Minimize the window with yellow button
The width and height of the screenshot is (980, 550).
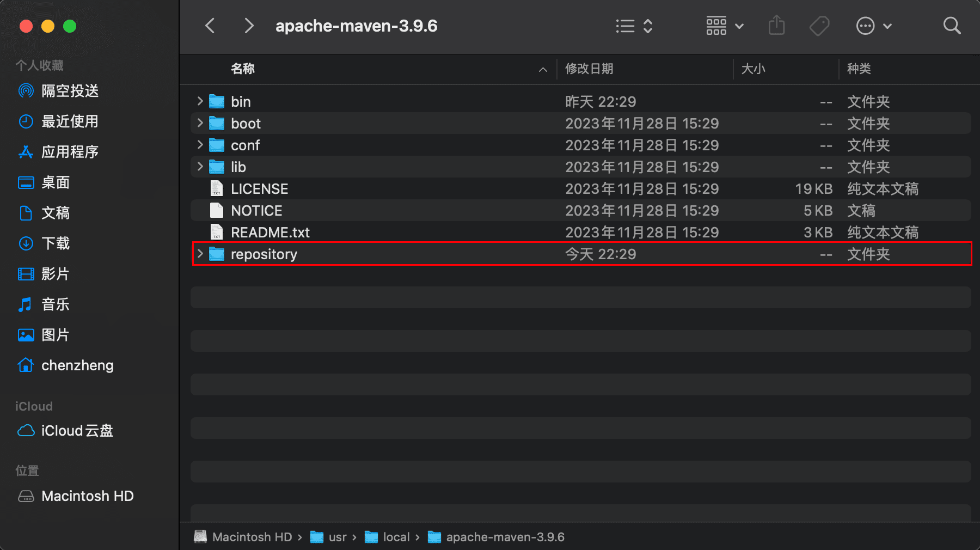pyautogui.click(x=48, y=26)
